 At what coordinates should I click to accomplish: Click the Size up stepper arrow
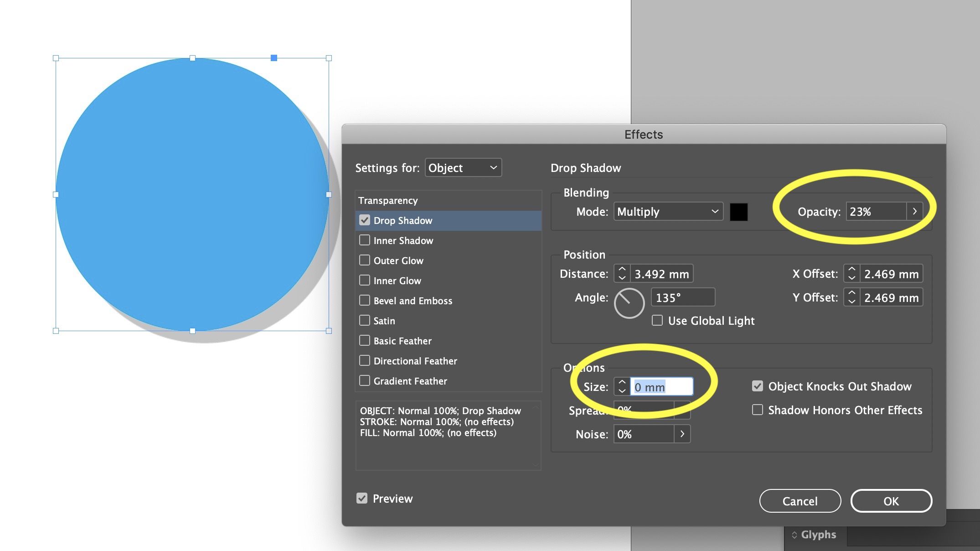[x=621, y=382]
